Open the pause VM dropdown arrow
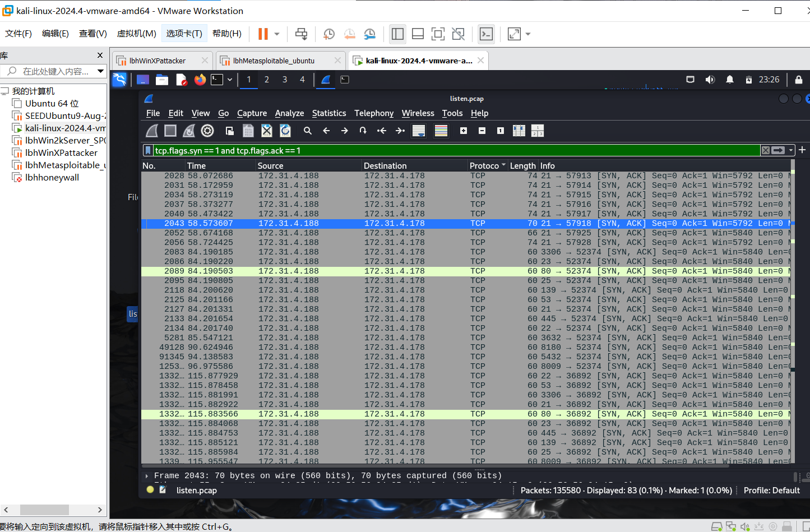 point(277,34)
